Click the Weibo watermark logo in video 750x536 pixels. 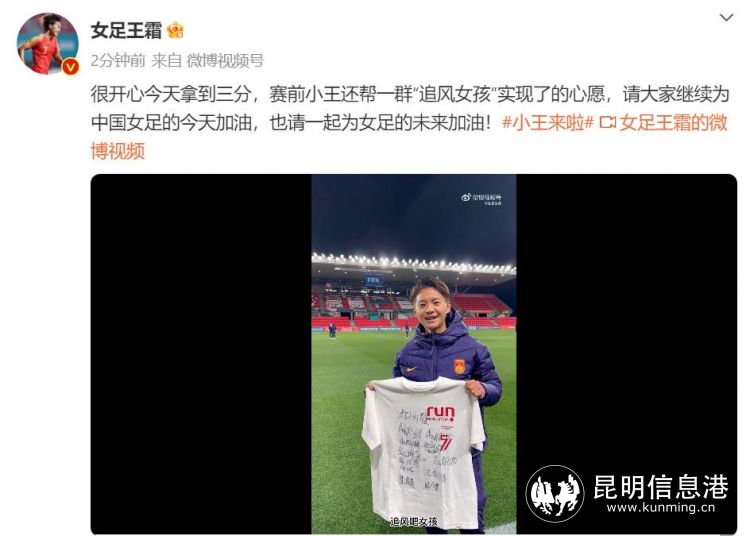[481, 198]
